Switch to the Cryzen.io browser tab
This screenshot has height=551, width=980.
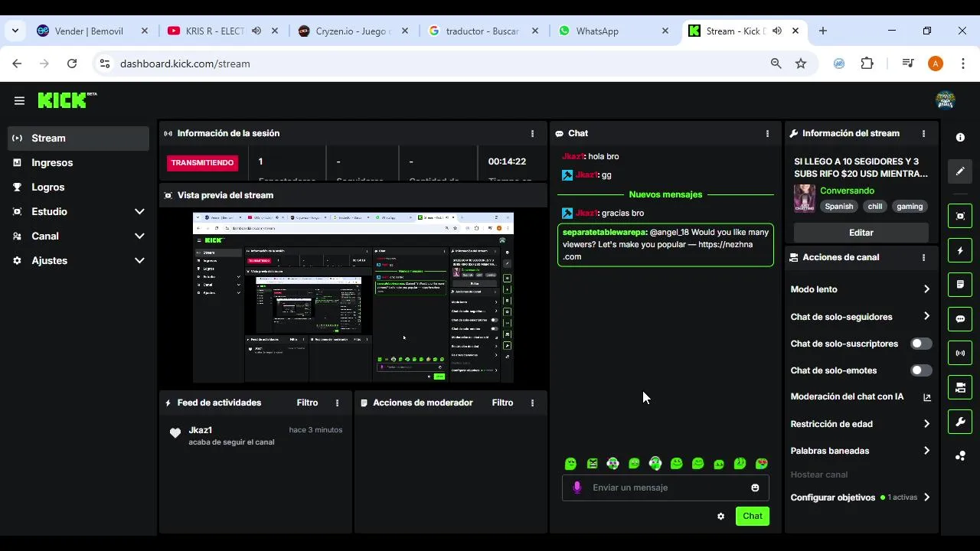coord(353,31)
